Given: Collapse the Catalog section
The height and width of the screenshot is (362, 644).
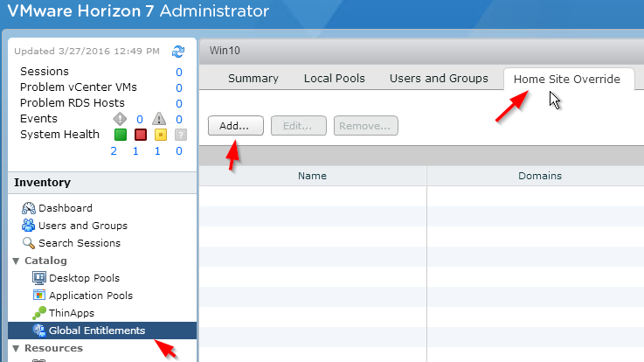Looking at the screenshot, I should [x=16, y=261].
